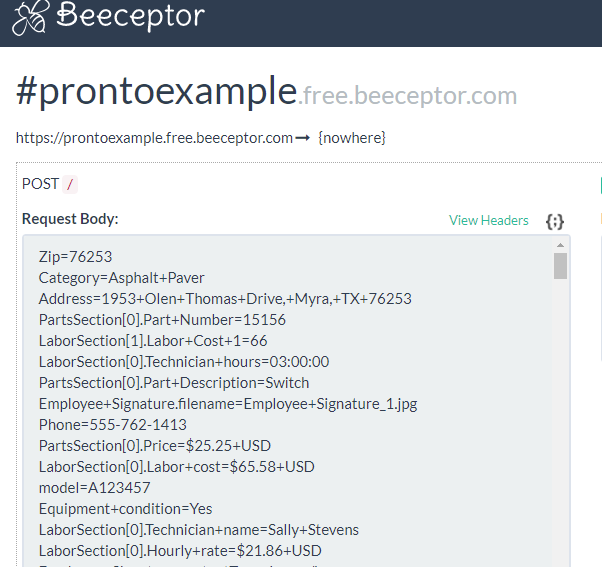Click the scroll up arrow in request body
The height and width of the screenshot is (567, 602).
pos(560,245)
